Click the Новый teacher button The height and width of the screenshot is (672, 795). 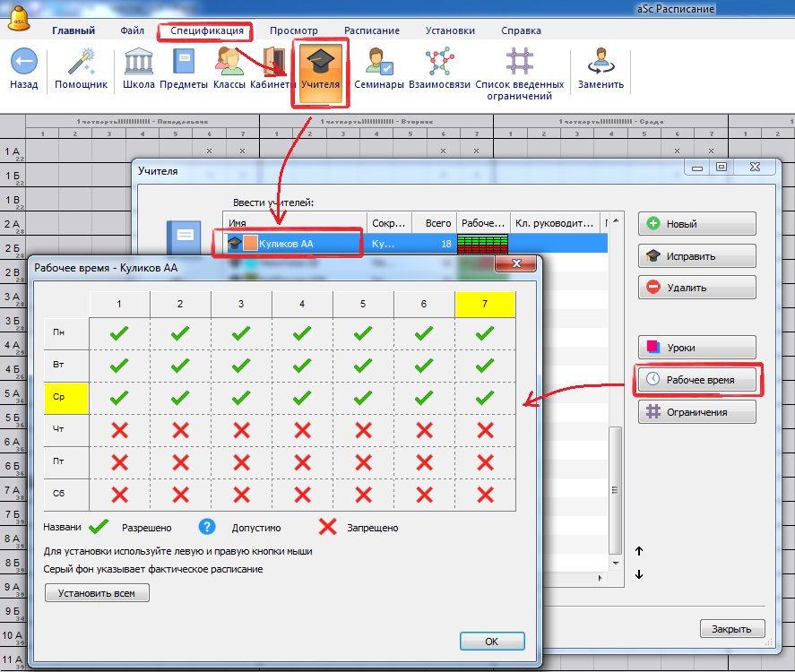(696, 224)
